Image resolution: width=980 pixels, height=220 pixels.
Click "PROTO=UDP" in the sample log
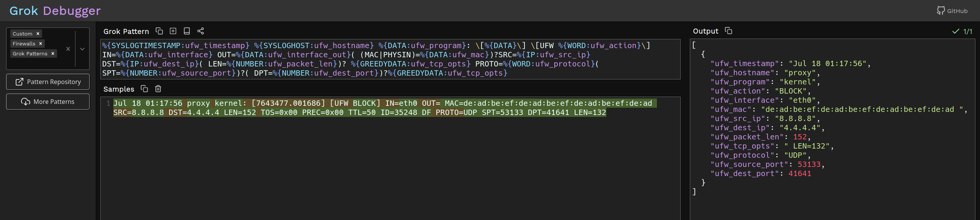coord(456,112)
